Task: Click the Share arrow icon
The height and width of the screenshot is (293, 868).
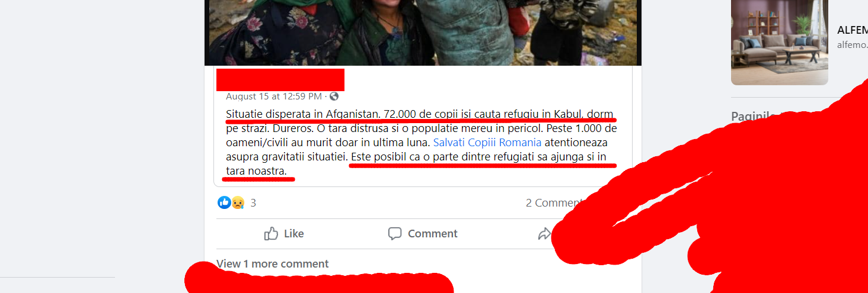Action: 544,234
